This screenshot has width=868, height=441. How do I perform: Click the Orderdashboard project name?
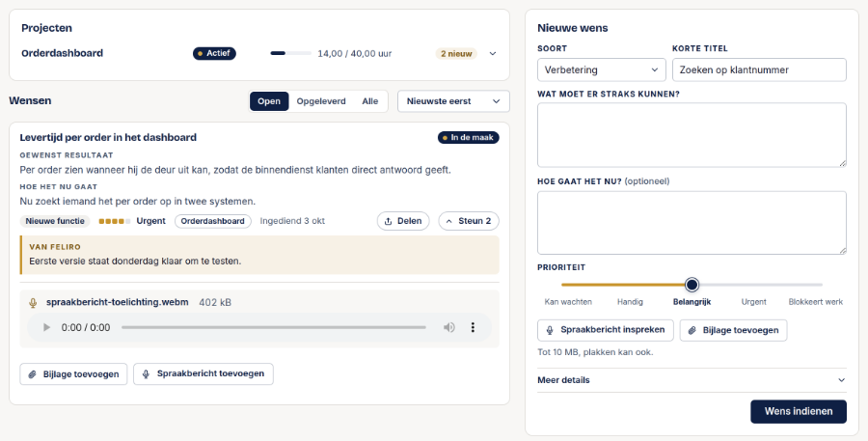point(62,53)
